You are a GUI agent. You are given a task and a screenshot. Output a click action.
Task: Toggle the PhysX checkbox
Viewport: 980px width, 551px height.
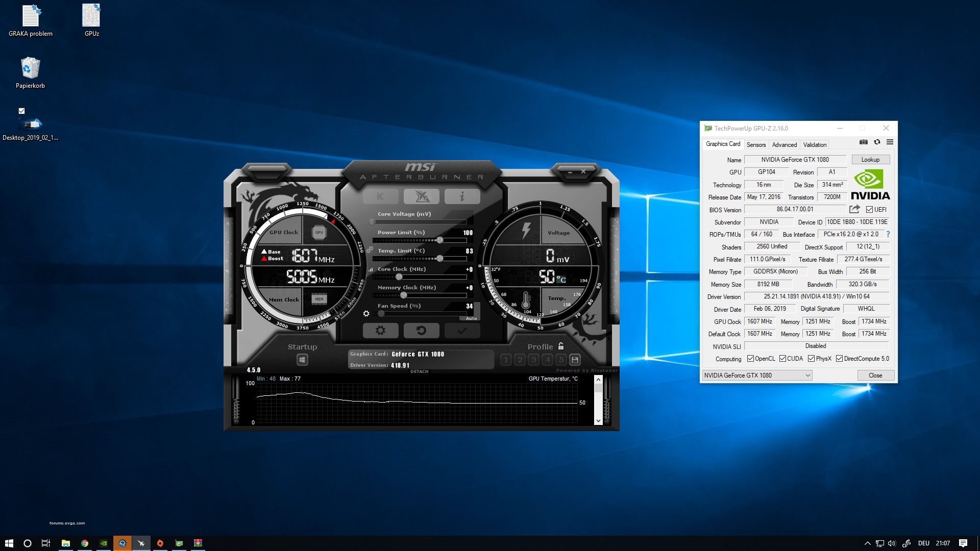(x=811, y=359)
